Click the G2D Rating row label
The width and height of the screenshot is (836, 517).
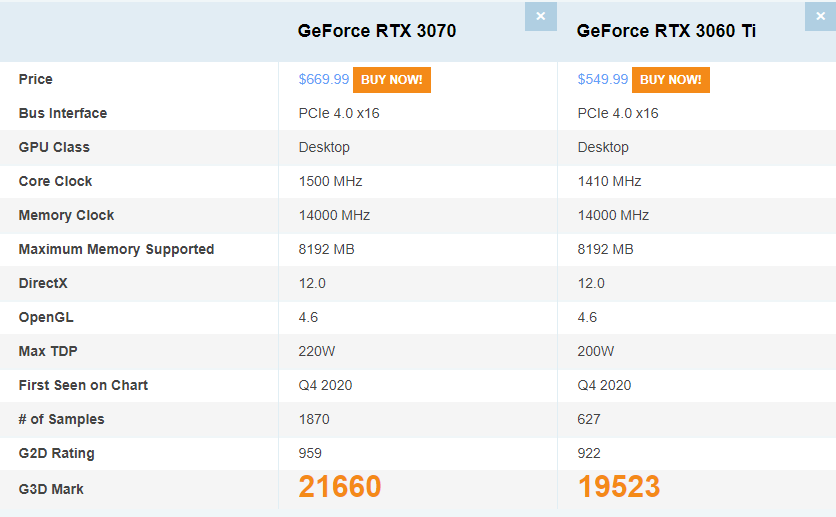pos(57,454)
